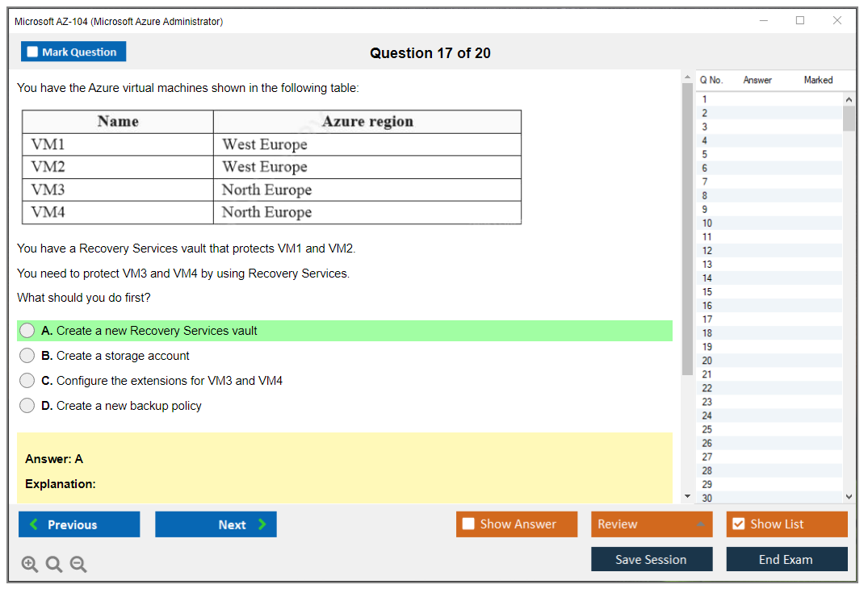Click the zoom-out magnifier icon
This screenshot has height=593, width=868.
(78, 564)
